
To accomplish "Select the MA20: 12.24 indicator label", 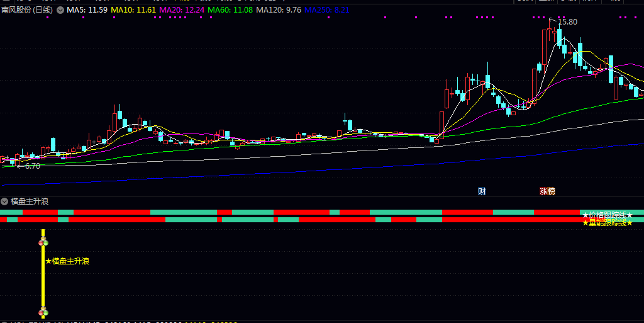I will [x=182, y=10].
